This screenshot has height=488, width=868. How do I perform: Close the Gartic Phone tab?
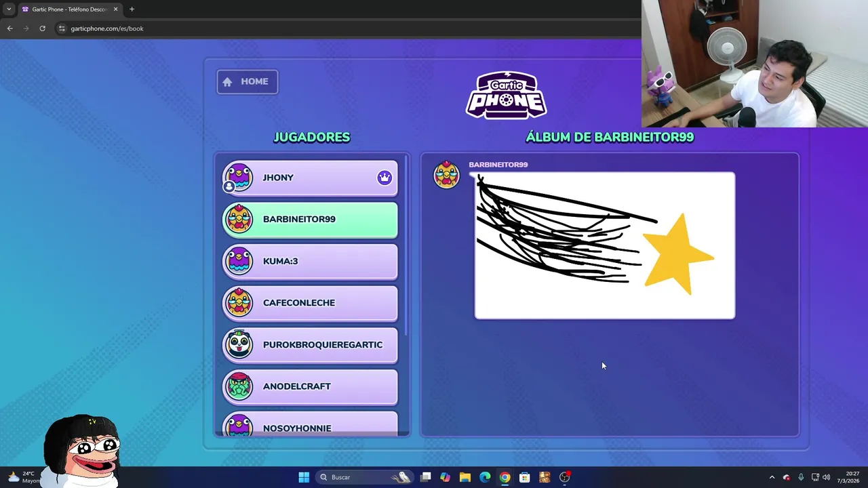coord(115,9)
